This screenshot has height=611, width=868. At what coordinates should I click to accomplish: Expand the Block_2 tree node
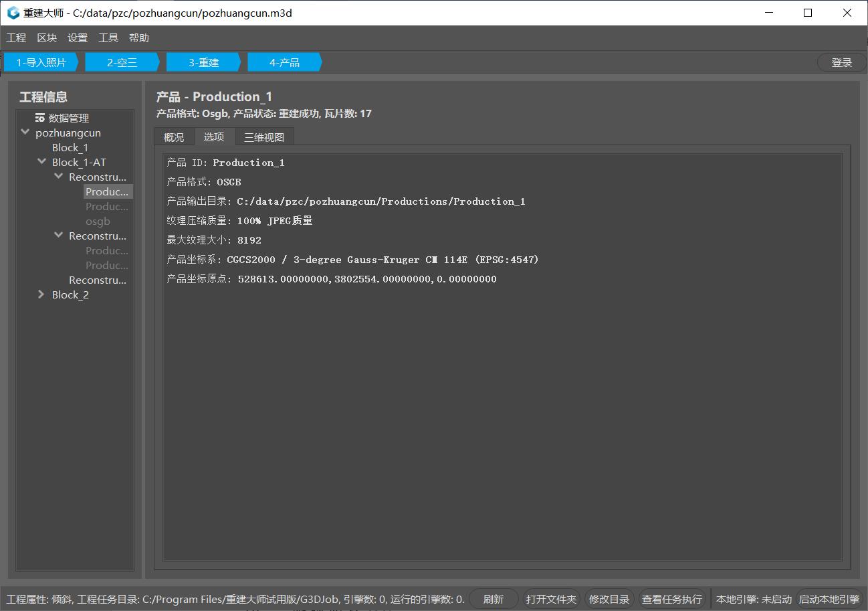pos(42,294)
